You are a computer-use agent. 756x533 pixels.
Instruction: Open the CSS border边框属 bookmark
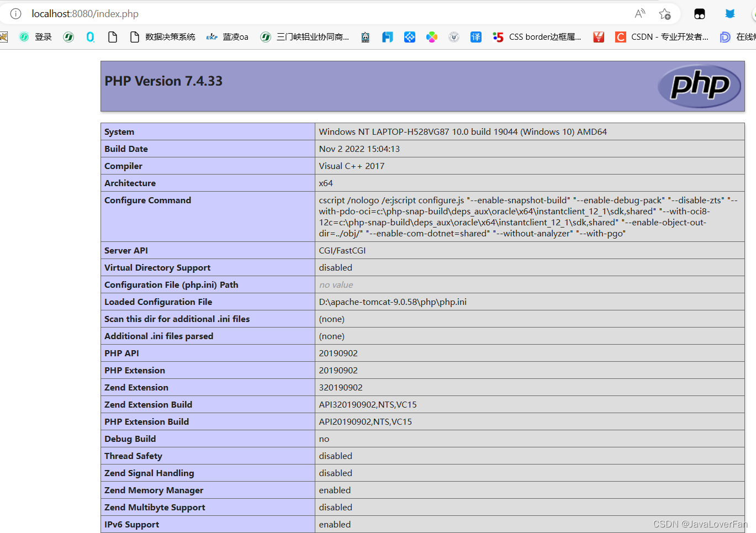pyautogui.click(x=537, y=37)
